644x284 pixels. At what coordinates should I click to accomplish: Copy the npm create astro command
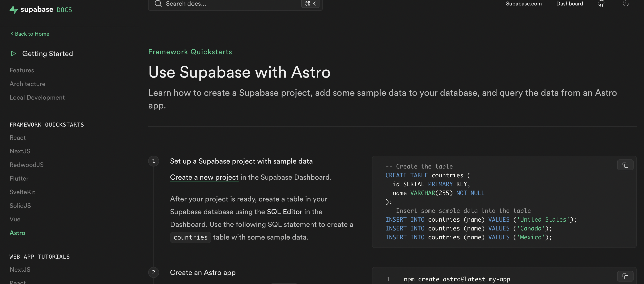(626, 276)
